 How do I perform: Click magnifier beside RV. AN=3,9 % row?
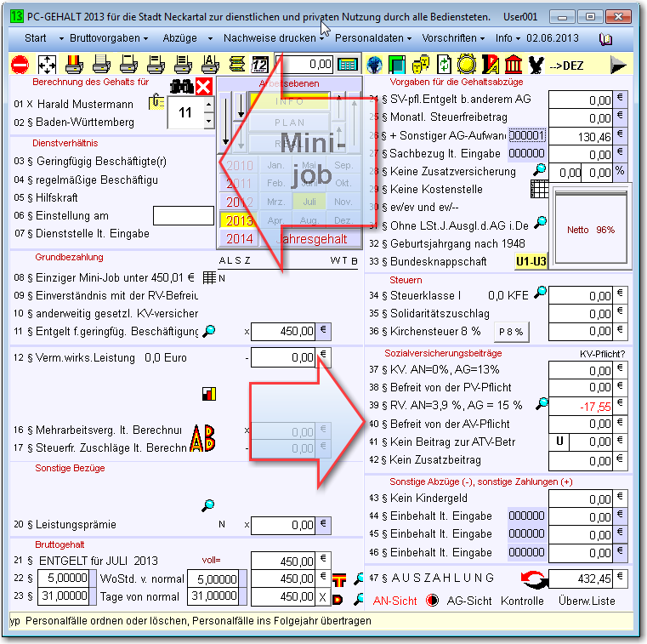click(542, 403)
